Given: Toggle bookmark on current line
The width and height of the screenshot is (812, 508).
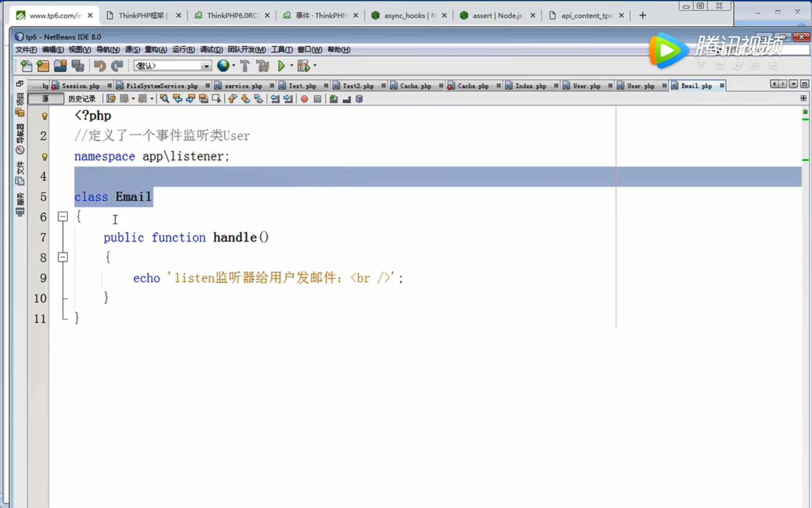Looking at the screenshot, I should (x=259, y=99).
